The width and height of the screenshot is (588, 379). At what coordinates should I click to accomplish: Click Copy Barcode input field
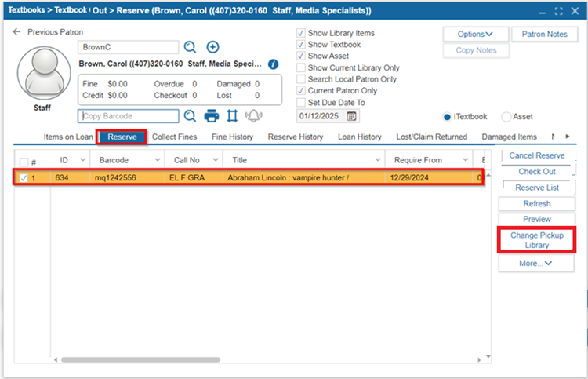(x=129, y=116)
